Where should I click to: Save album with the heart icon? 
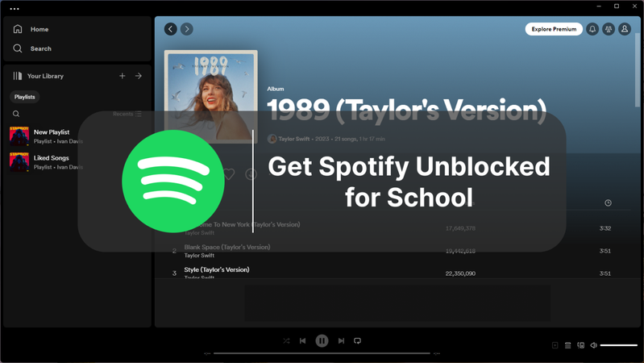pos(229,174)
